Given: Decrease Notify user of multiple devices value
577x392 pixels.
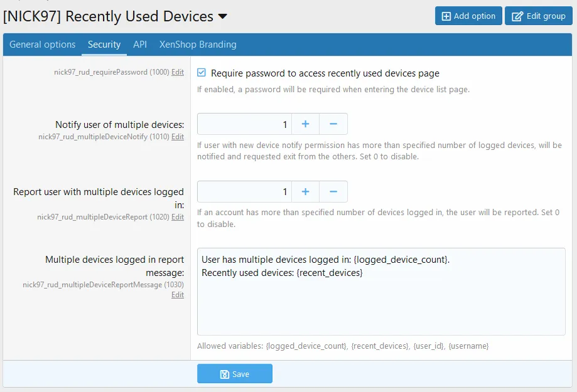Looking at the screenshot, I should (x=333, y=124).
